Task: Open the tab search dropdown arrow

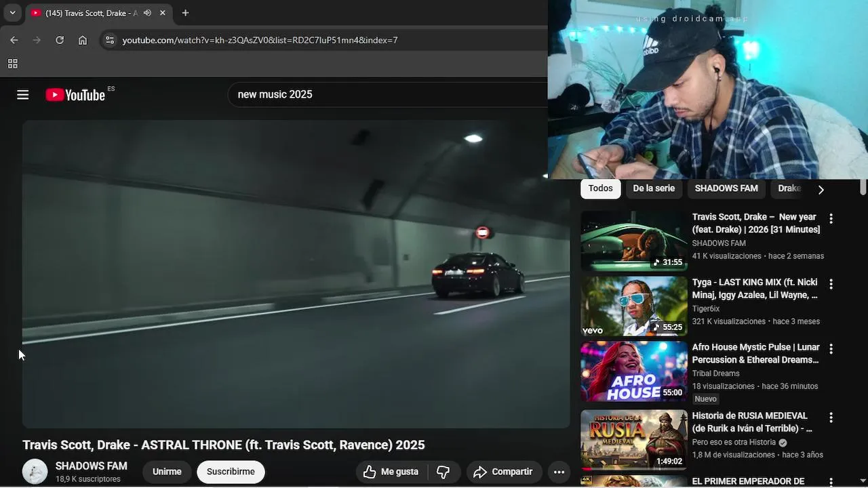Action: point(12,12)
